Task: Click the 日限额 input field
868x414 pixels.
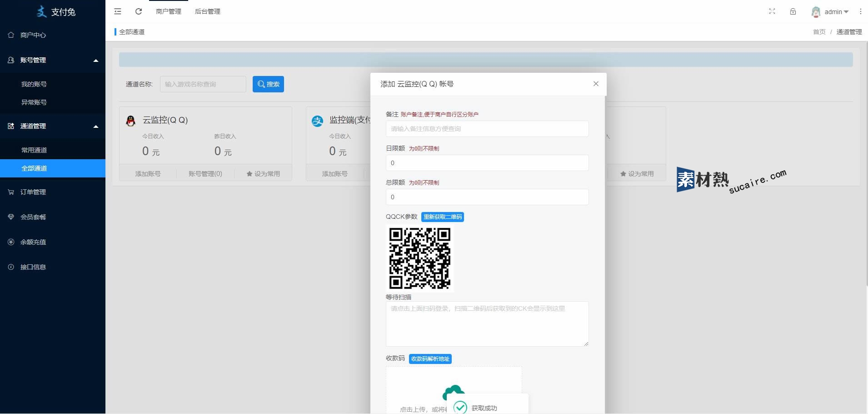Action: click(x=487, y=163)
